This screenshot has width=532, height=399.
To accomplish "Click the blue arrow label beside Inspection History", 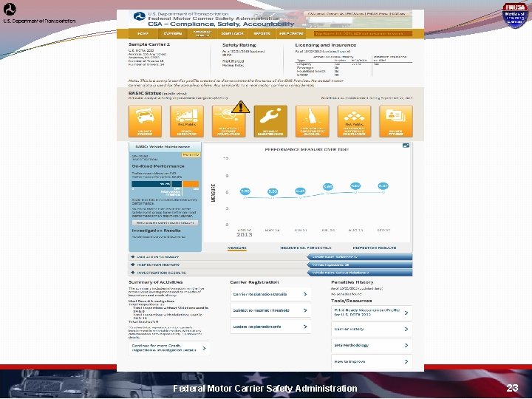I will [x=360, y=265].
